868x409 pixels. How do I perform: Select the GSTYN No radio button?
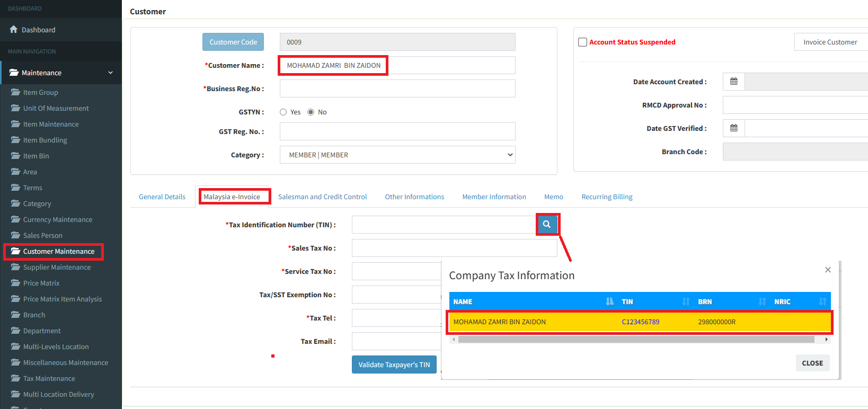[x=311, y=112]
